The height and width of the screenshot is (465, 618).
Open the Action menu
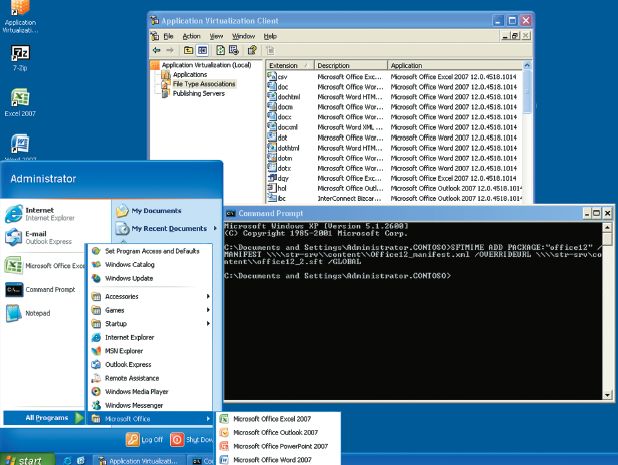coord(191,35)
